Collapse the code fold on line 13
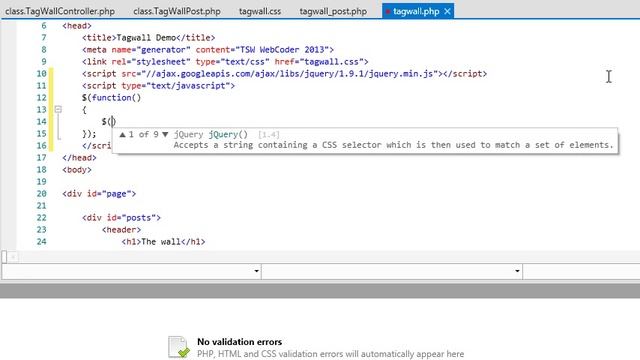The height and width of the screenshot is (360, 640). pos(58,109)
